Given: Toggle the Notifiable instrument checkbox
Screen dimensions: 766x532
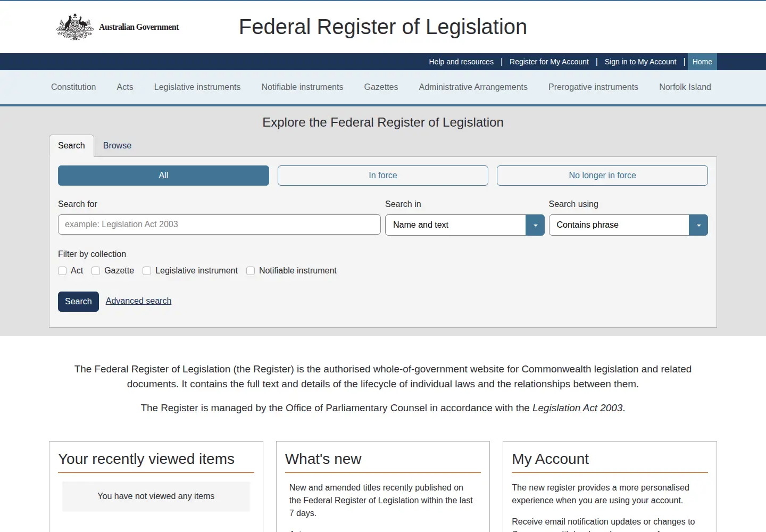Looking at the screenshot, I should tap(251, 271).
